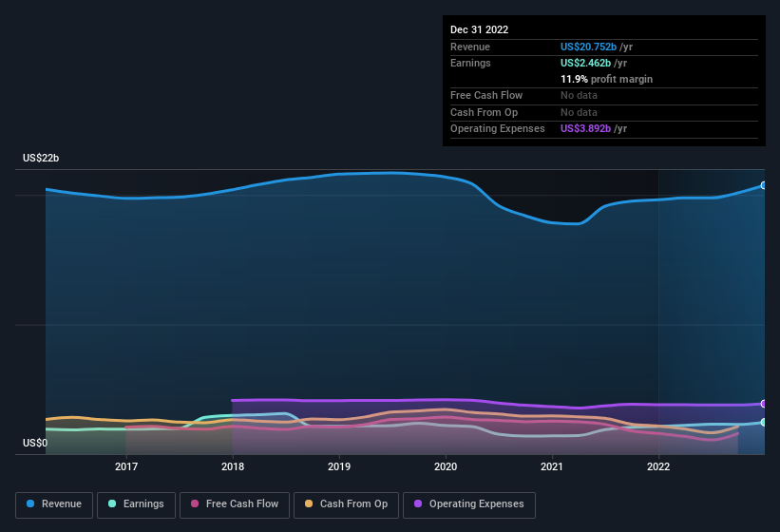780x532 pixels.
Task: Click the 2021 x-axis label
Action: [x=552, y=466]
